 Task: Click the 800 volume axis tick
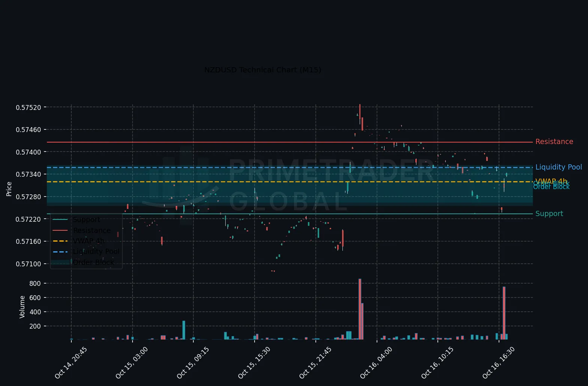35,283
